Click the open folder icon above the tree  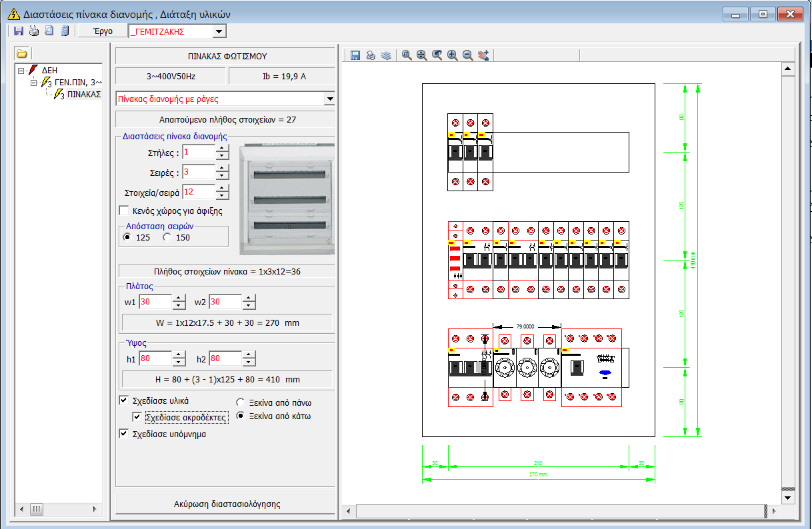(x=21, y=53)
